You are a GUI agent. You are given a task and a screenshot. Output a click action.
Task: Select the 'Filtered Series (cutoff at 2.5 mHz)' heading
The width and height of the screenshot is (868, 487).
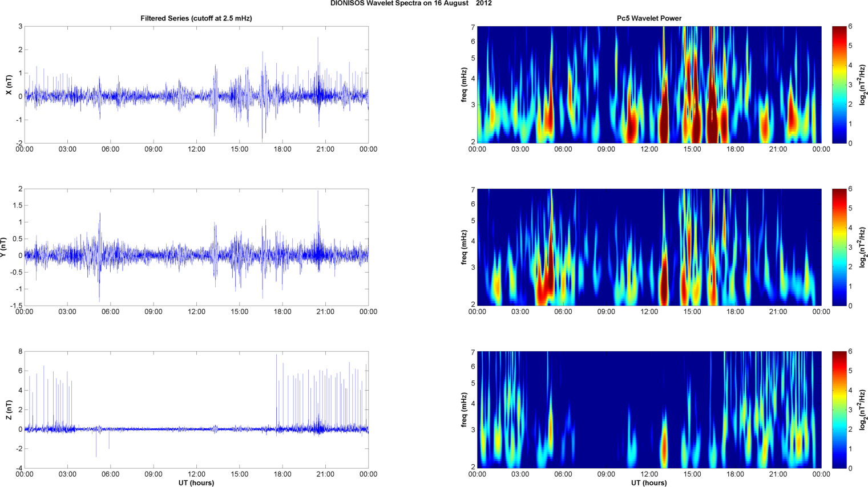(196, 18)
